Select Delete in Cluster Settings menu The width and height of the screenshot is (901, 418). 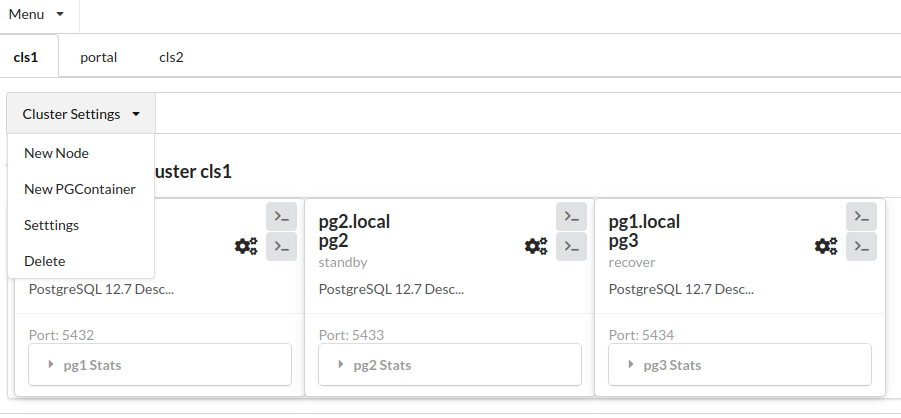(x=80, y=261)
